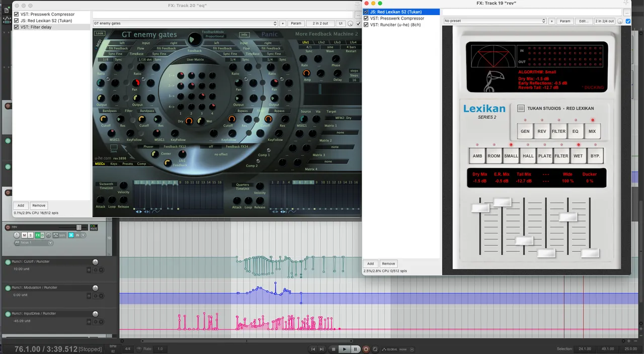Screen dimensions: 644x354
Task: Switch to the Keys tab in MFM2
Action: coord(114,164)
